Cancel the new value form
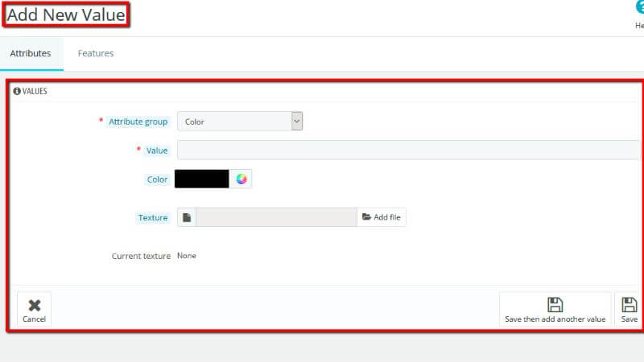This screenshot has width=644, height=362. tap(34, 310)
